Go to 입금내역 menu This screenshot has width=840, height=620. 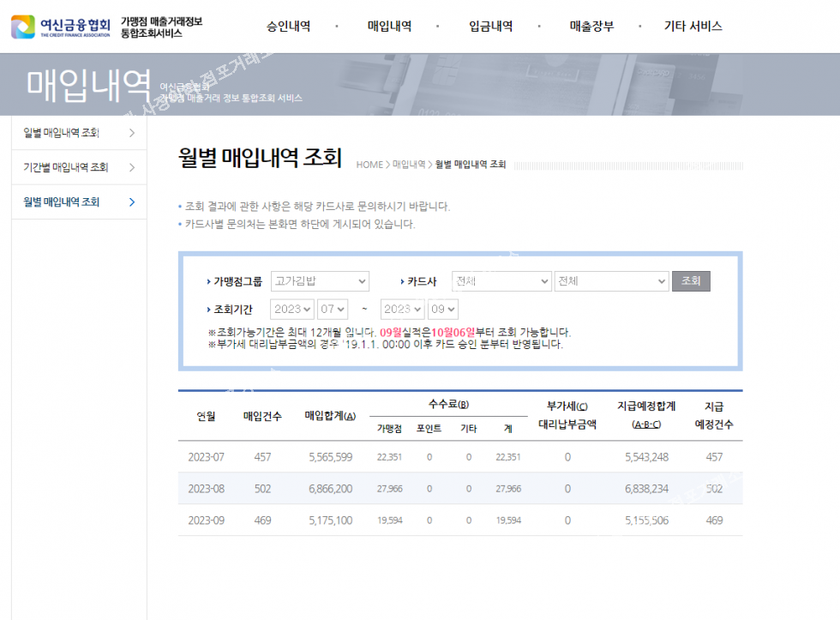click(490, 27)
